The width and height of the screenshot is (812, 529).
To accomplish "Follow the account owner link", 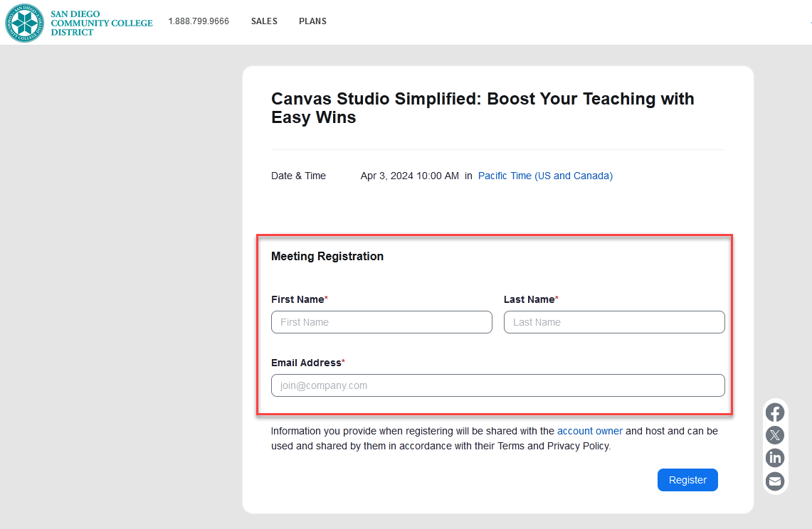I will pos(589,431).
